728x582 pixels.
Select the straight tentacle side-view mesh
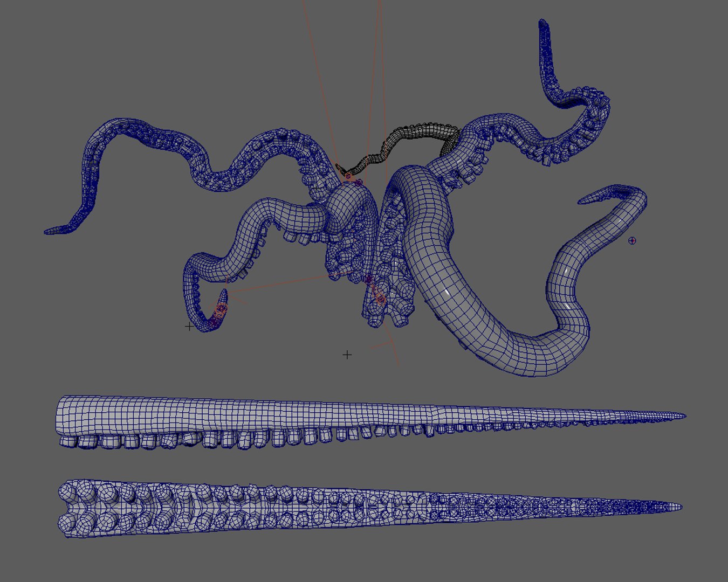371,421
